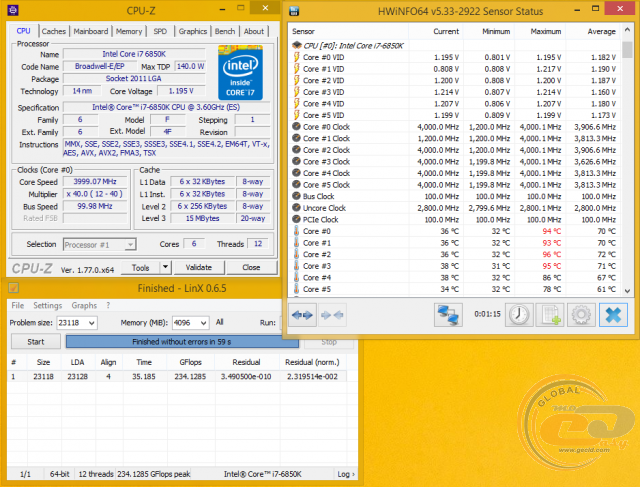Select the CPU tab in CPU-Z
Viewport: 640px width, 487px height.
23,31
